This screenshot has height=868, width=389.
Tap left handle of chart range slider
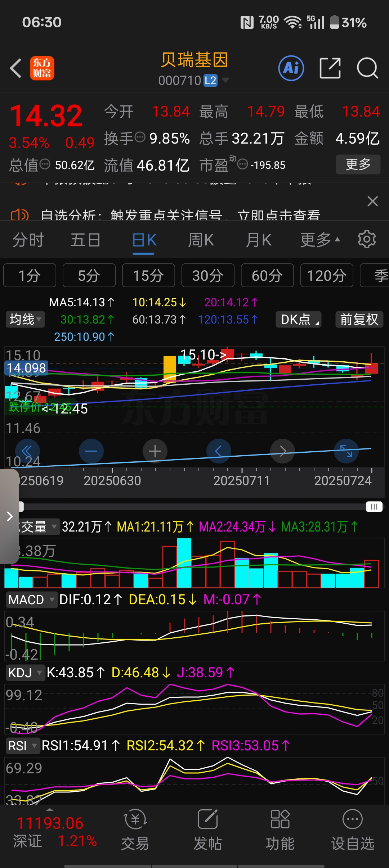(21, 507)
